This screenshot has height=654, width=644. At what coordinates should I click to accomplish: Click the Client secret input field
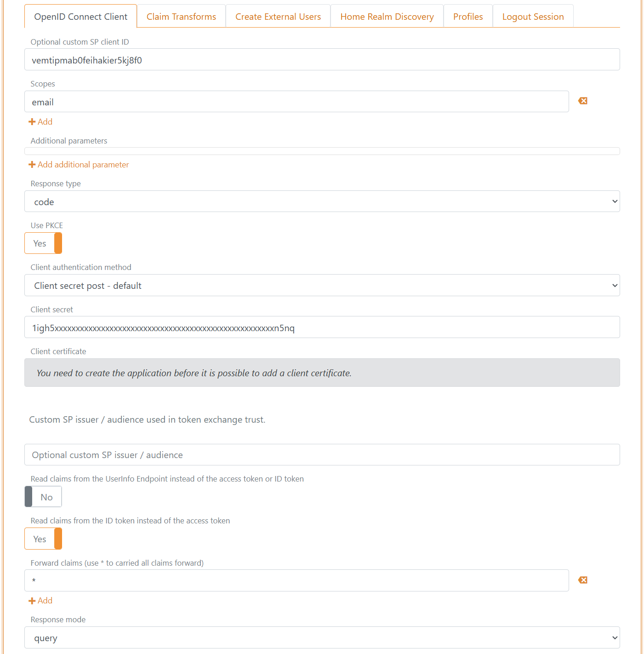322,327
